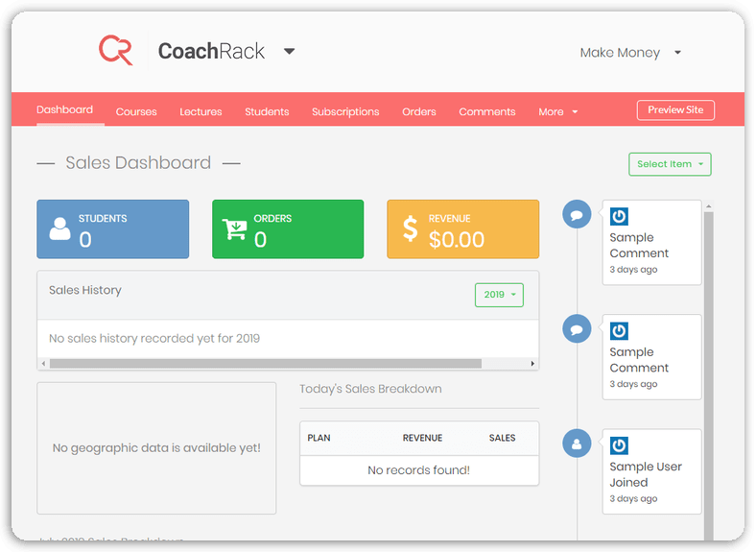
Task: Go to the Lectures tab
Action: [201, 112]
